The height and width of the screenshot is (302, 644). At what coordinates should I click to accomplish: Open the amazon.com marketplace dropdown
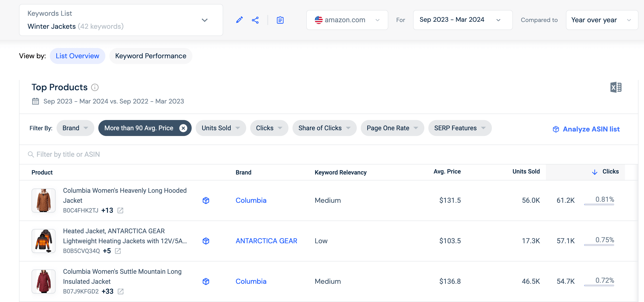pyautogui.click(x=347, y=20)
